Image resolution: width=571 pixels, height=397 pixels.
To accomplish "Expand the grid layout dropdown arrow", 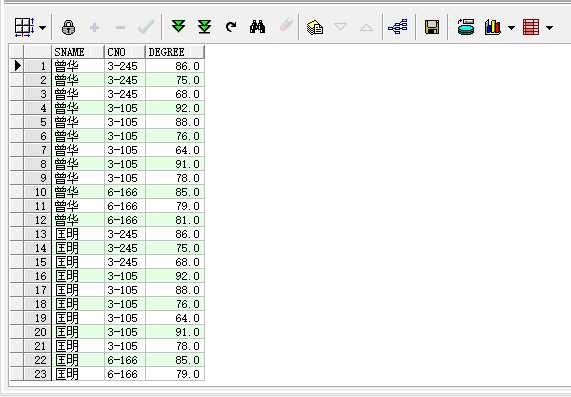I will coord(42,28).
